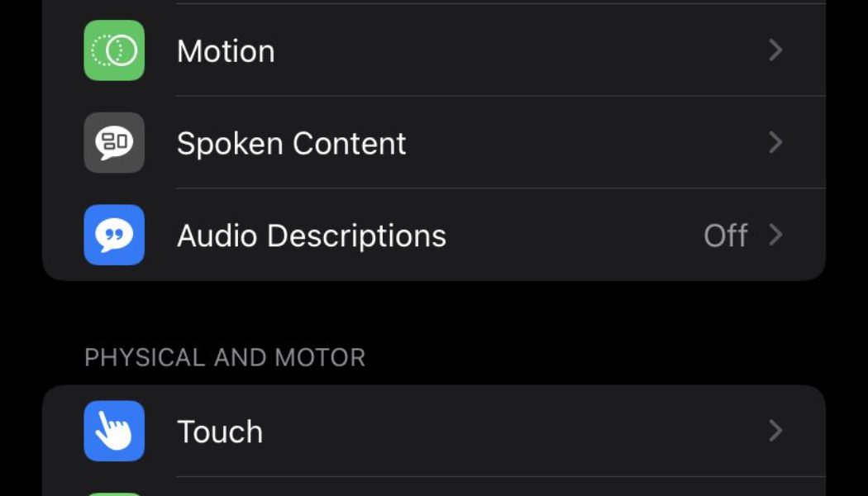Image resolution: width=868 pixels, height=496 pixels.
Task: Tap the Audio Descriptions quote bubble icon
Action: (x=114, y=235)
